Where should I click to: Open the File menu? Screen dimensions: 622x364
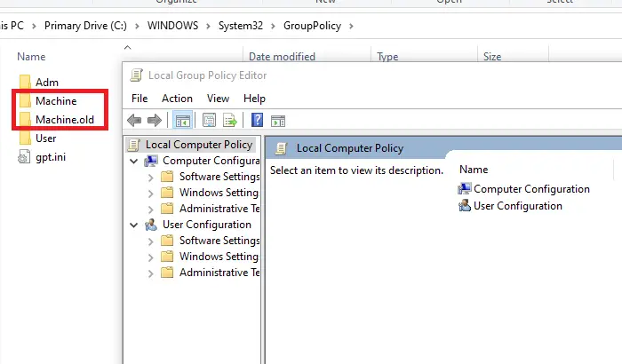[140, 99]
